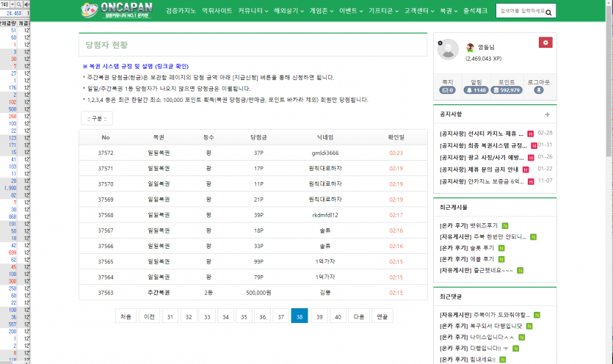The image size is (613, 364).
Task: Expand the 해외살기 menu
Action: (x=289, y=11)
